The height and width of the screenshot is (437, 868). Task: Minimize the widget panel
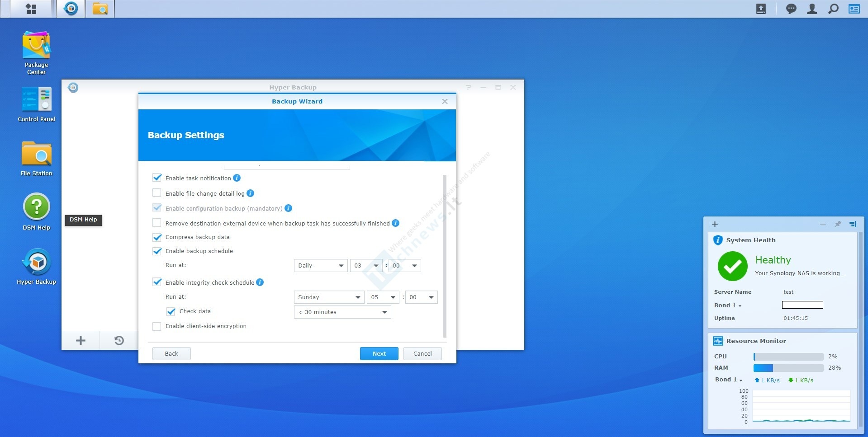point(823,224)
